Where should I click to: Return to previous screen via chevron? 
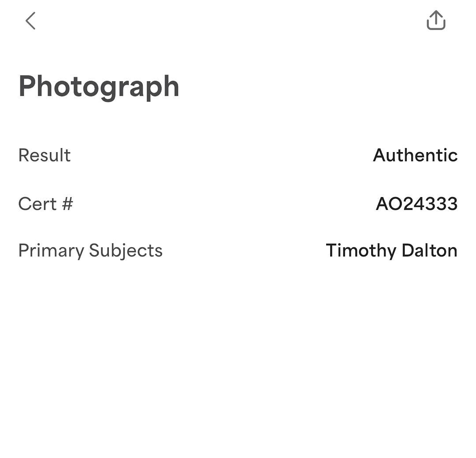(x=30, y=21)
